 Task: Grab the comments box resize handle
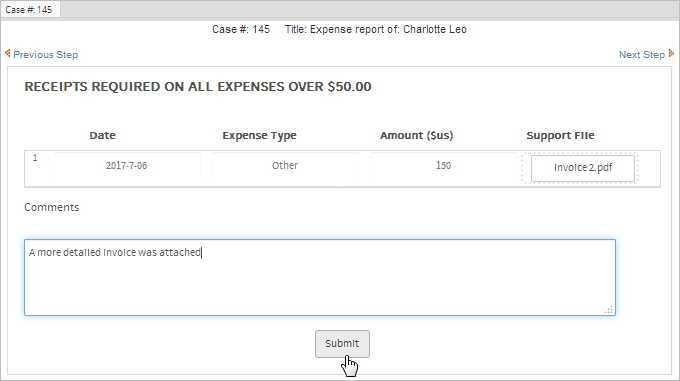(609, 309)
